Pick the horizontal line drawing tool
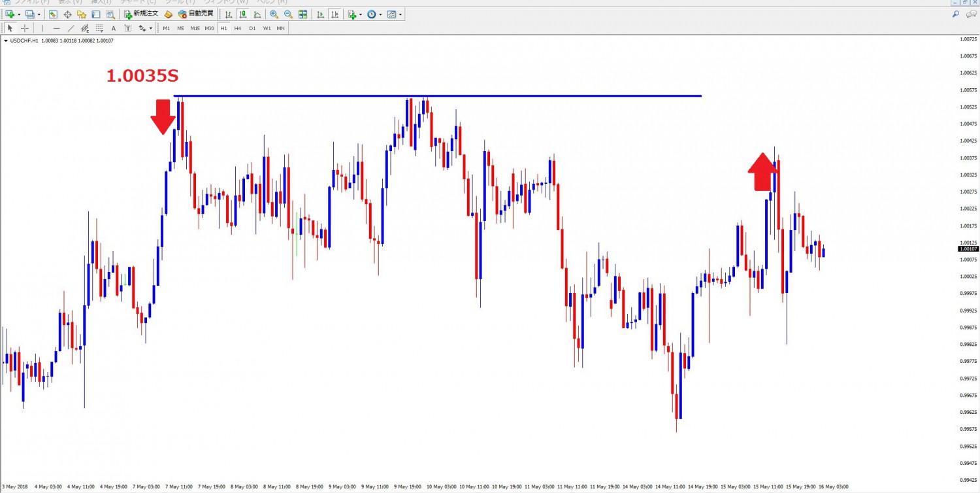Image resolution: width=980 pixels, height=493 pixels. pos(56,28)
